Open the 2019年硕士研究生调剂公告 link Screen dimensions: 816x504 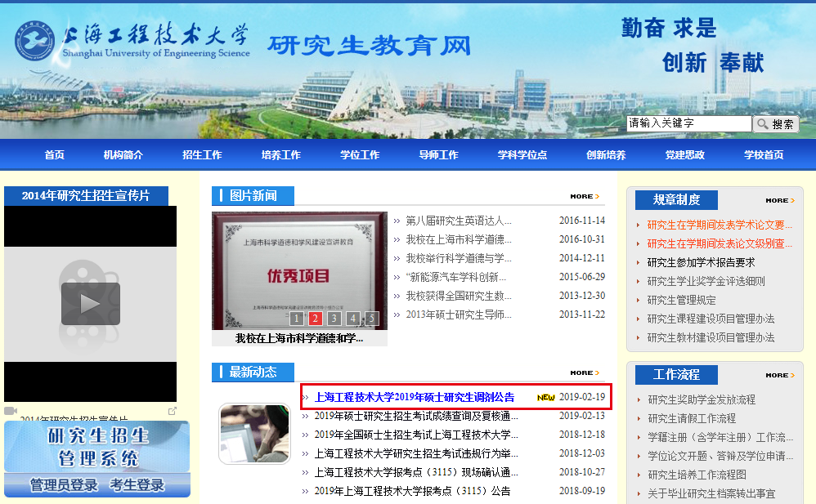tap(415, 397)
